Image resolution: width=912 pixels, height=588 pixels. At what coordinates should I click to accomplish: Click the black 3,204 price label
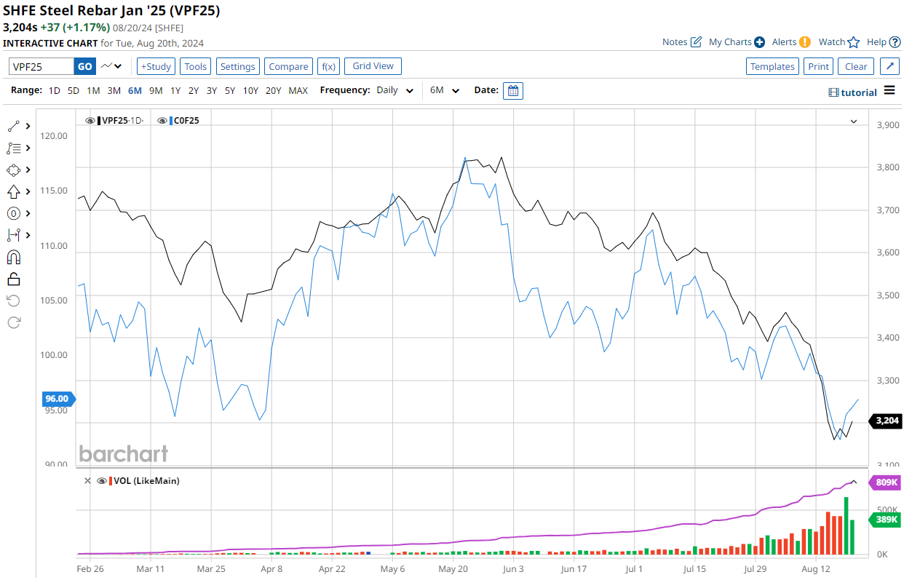[887, 421]
